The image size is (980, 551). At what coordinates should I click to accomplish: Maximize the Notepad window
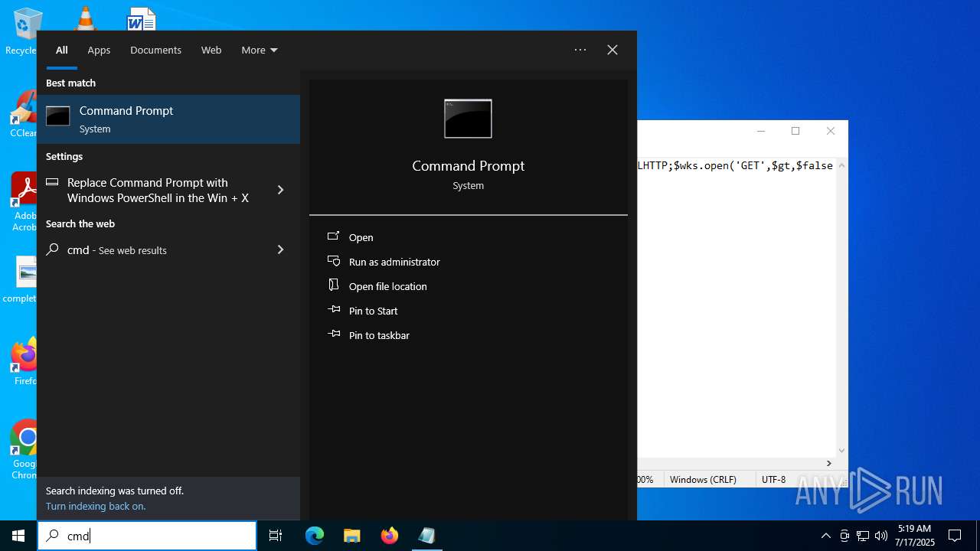[795, 131]
